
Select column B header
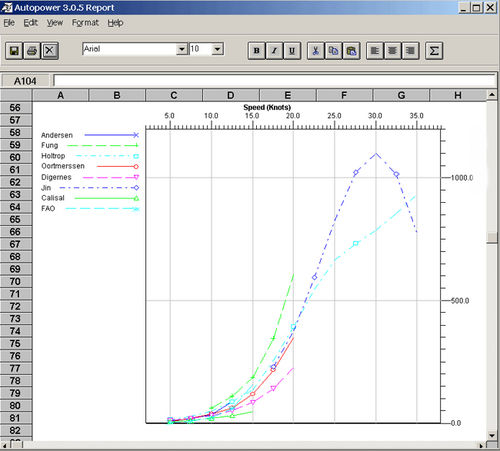(117, 95)
